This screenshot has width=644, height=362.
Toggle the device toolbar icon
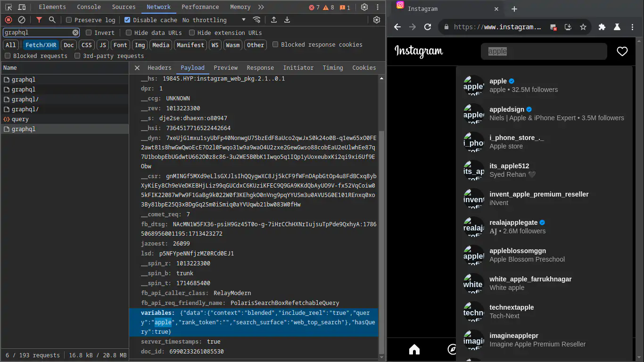click(x=22, y=7)
